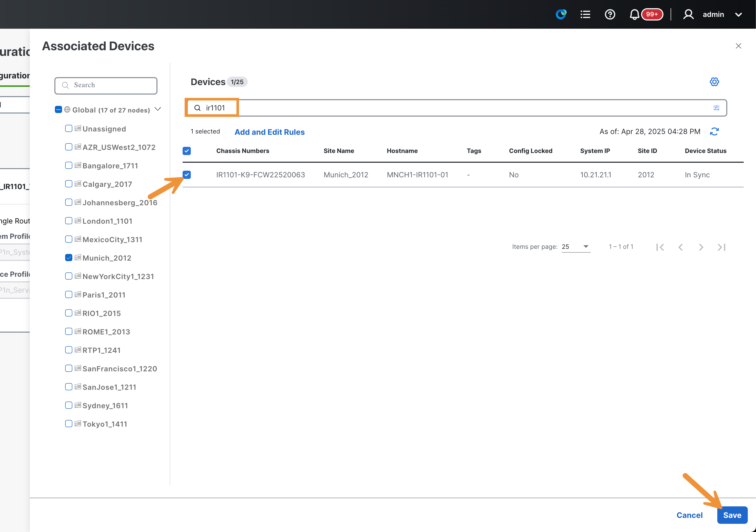
Task: Sort by Device Status column header
Action: (706, 151)
